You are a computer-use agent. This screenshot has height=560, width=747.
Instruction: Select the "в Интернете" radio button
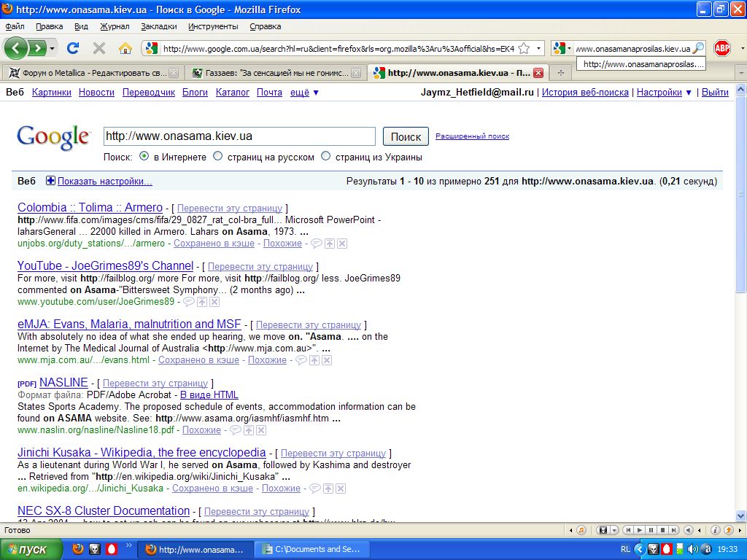(144, 156)
